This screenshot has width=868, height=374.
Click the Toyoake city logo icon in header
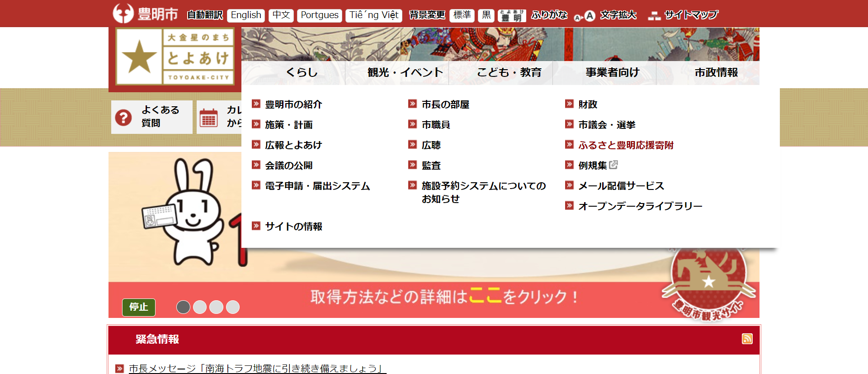pyautogui.click(x=123, y=14)
